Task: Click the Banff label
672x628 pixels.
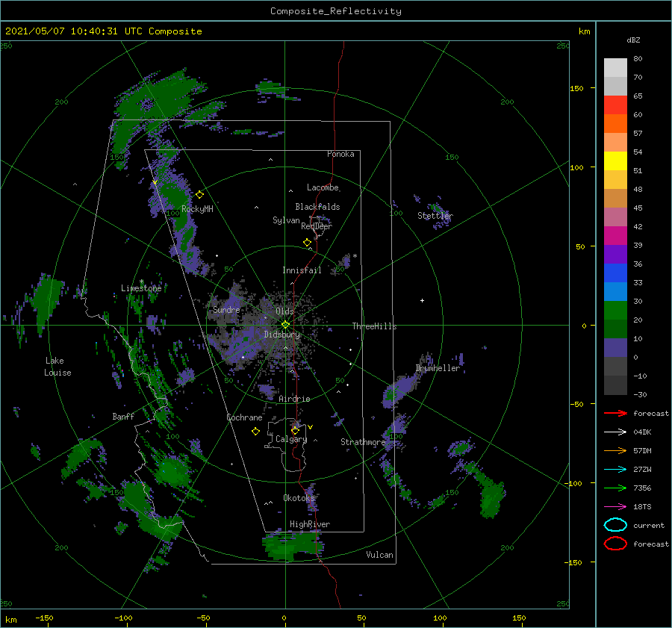Action: [x=123, y=416]
